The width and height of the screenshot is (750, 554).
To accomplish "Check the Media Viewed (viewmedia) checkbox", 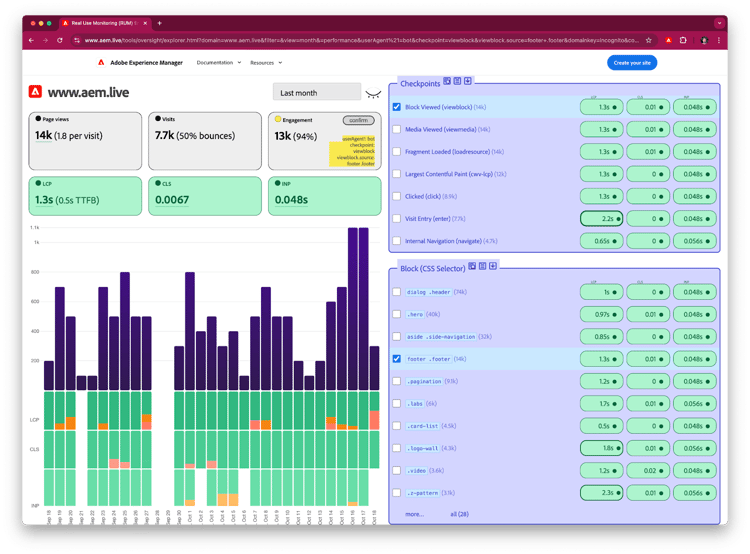I will pyautogui.click(x=397, y=129).
